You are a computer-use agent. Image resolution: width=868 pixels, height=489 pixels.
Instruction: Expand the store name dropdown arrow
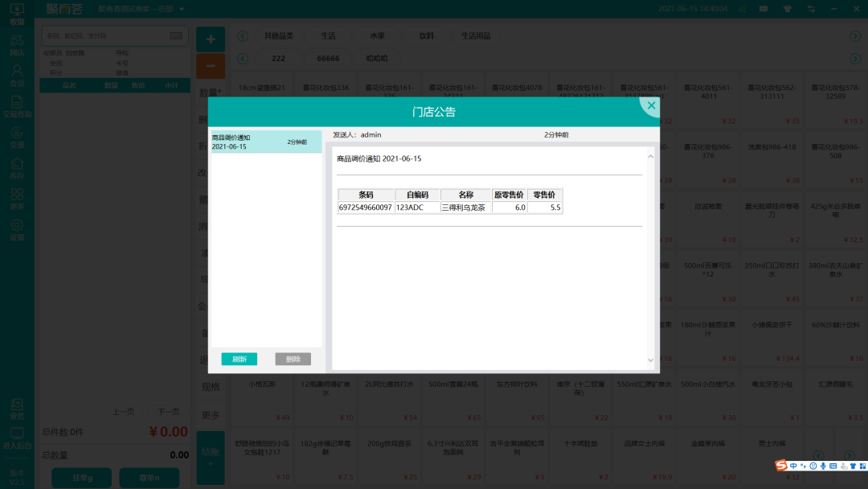[x=182, y=10]
